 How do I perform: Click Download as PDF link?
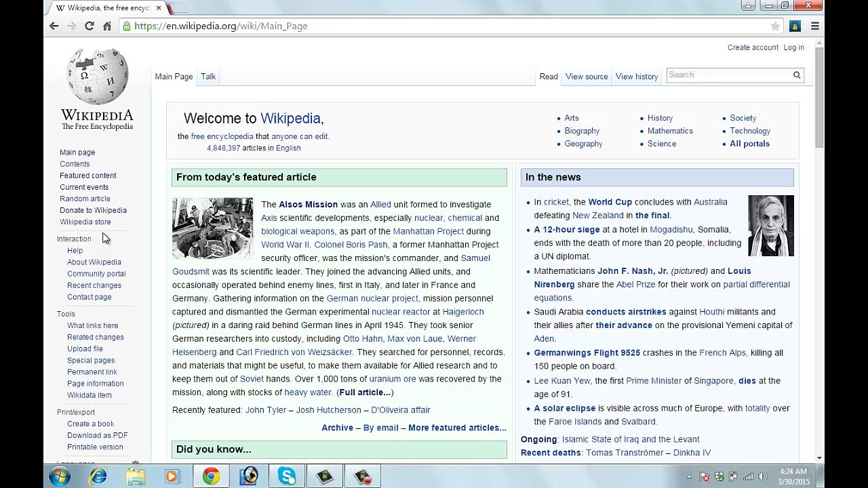pos(97,435)
